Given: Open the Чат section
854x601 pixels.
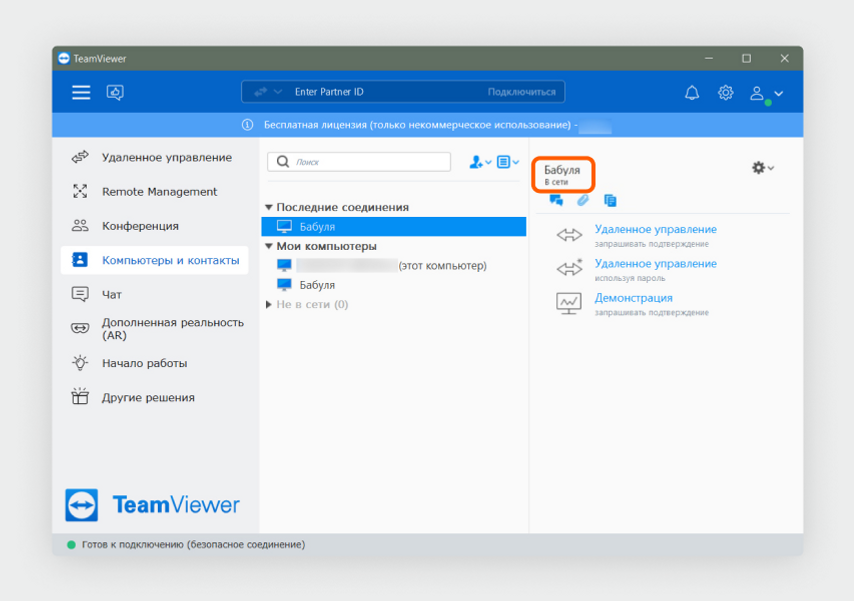Looking at the screenshot, I should click(155, 295).
